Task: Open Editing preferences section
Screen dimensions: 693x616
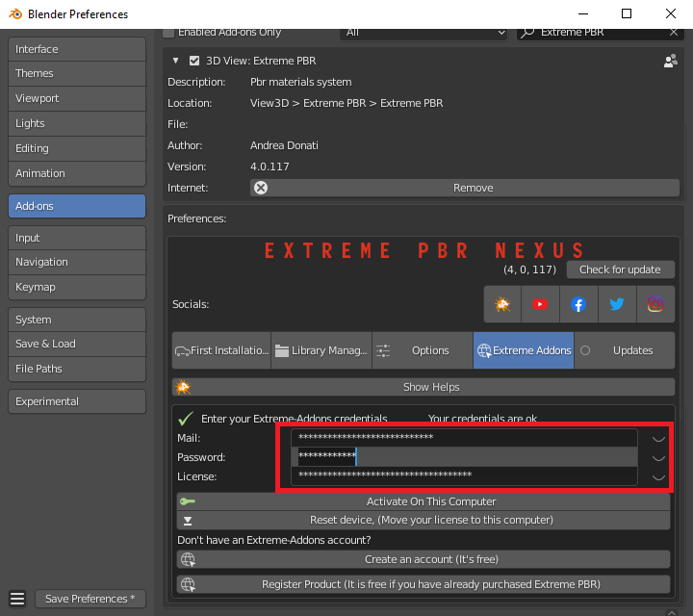Action: tap(77, 148)
